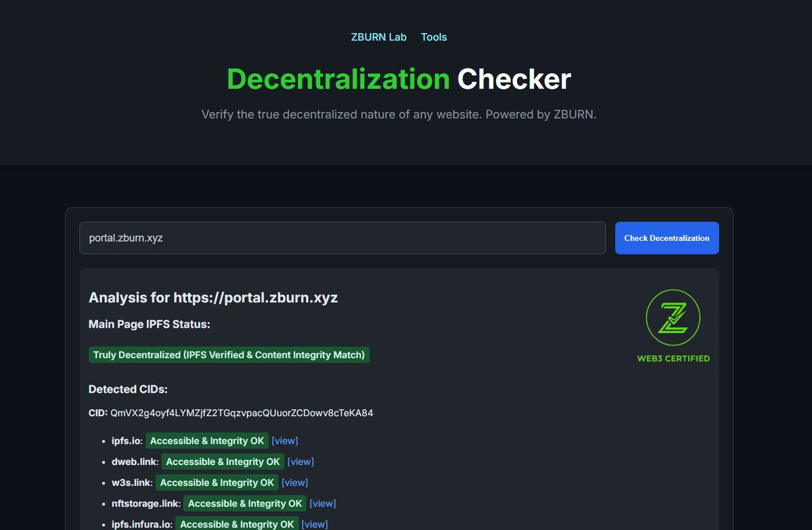This screenshot has height=530, width=812.
Task: Open the [view] link for dweb.link
Action: pos(300,462)
